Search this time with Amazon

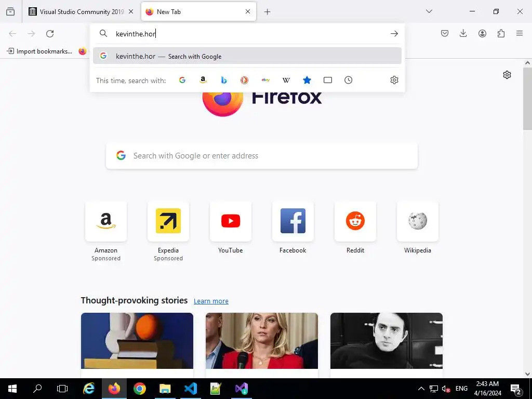click(203, 80)
